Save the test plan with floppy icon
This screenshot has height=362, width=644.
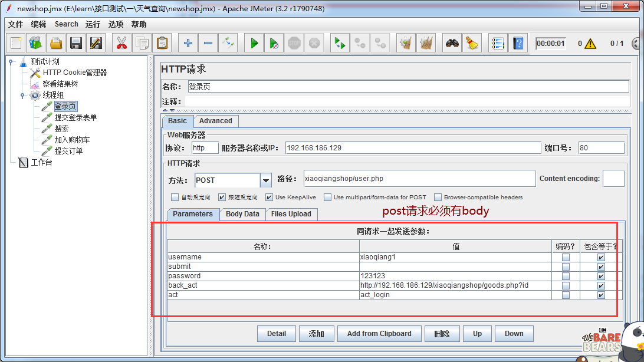tap(76, 43)
